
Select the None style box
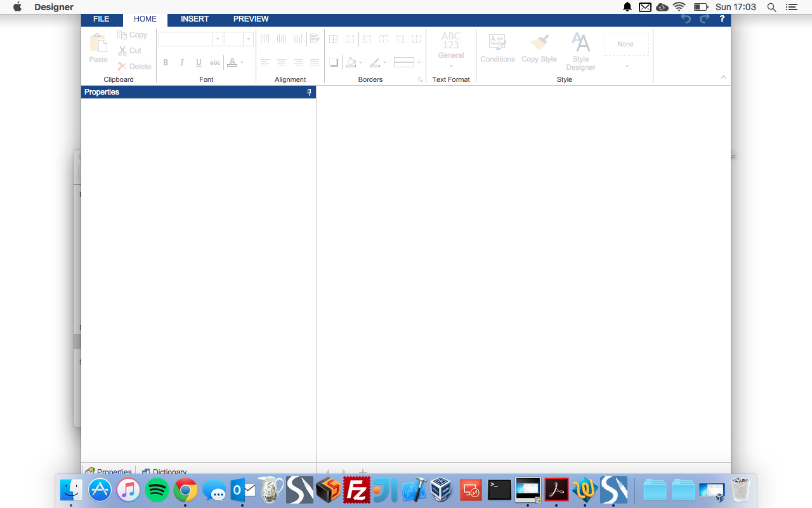click(x=626, y=44)
